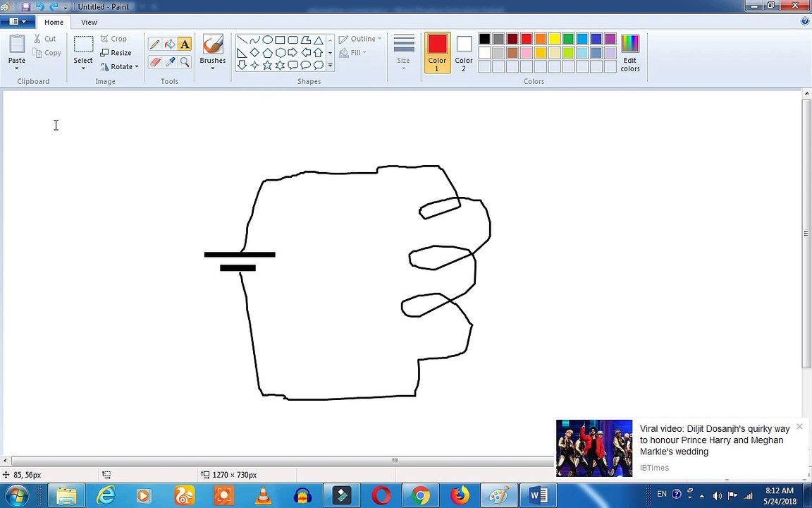Click the Copy button
The width and height of the screenshot is (812, 508).
(x=47, y=53)
